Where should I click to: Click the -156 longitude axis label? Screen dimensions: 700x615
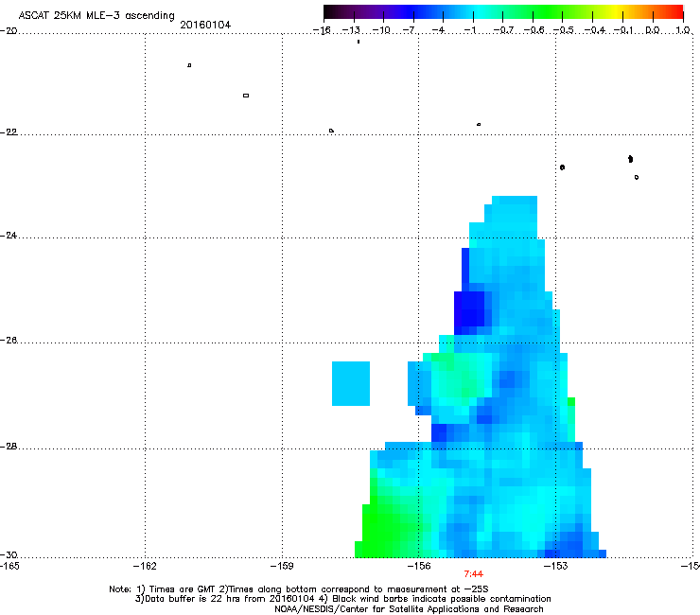[419, 567]
